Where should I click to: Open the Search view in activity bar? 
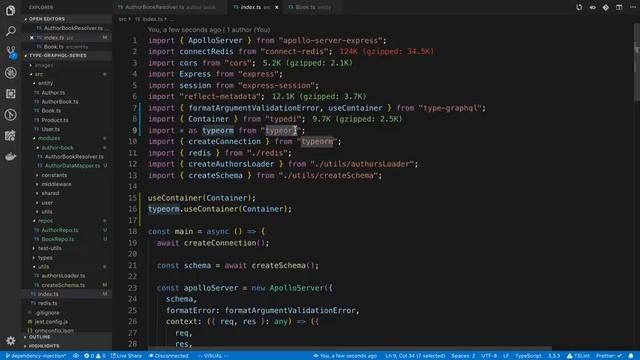point(11,31)
